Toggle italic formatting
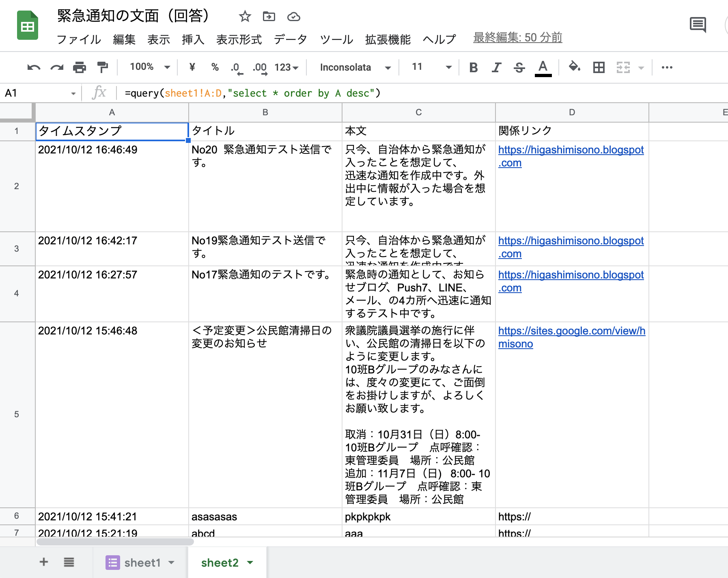 point(496,67)
